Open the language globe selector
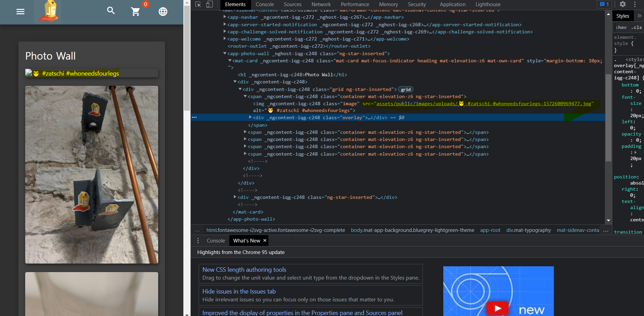This screenshot has height=316, width=644. point(163,12)
